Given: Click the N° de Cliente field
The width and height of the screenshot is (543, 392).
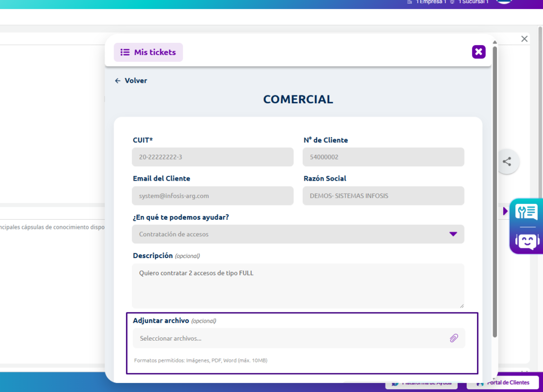Looking at the screenshot, I should click(x=383, y=157).
